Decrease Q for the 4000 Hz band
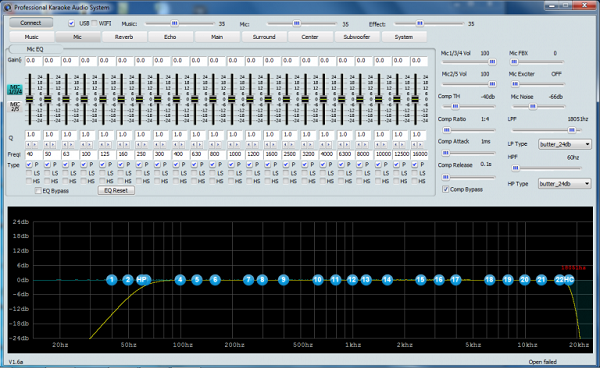The image size is (600, 368). click(322, 145)
